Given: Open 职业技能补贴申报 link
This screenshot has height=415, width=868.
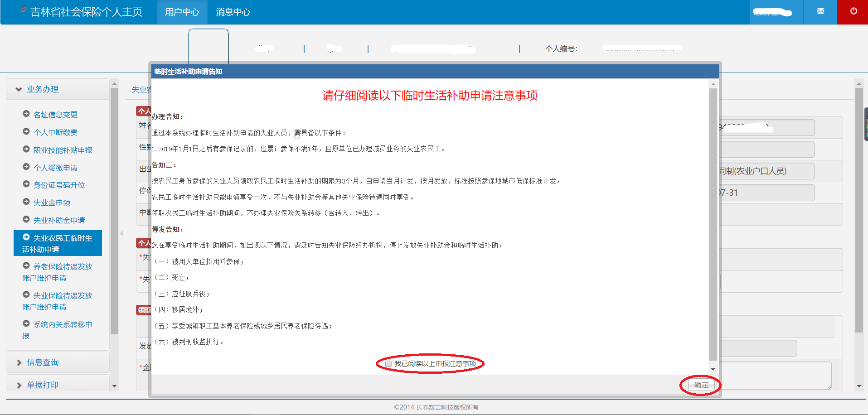Looking at the screenshot, I should [x=63, y=150].
